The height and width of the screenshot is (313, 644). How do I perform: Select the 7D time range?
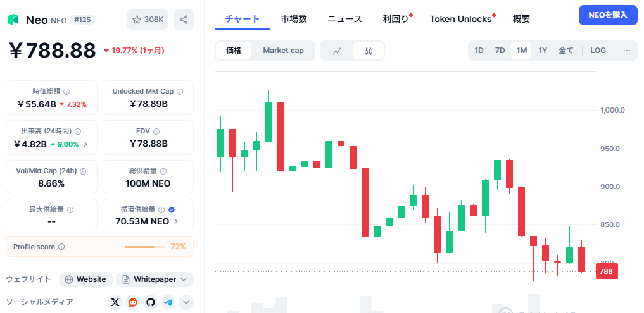(x=500, y=51)
